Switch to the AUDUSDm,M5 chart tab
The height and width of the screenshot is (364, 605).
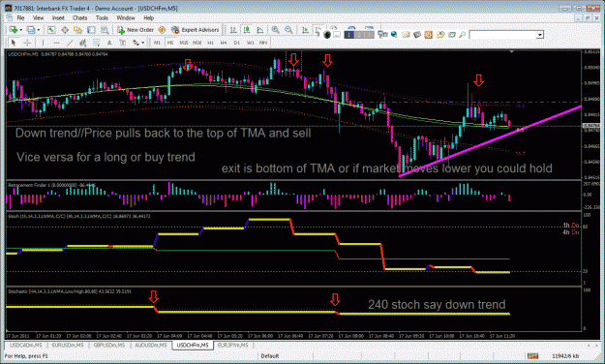coord(151,345)
